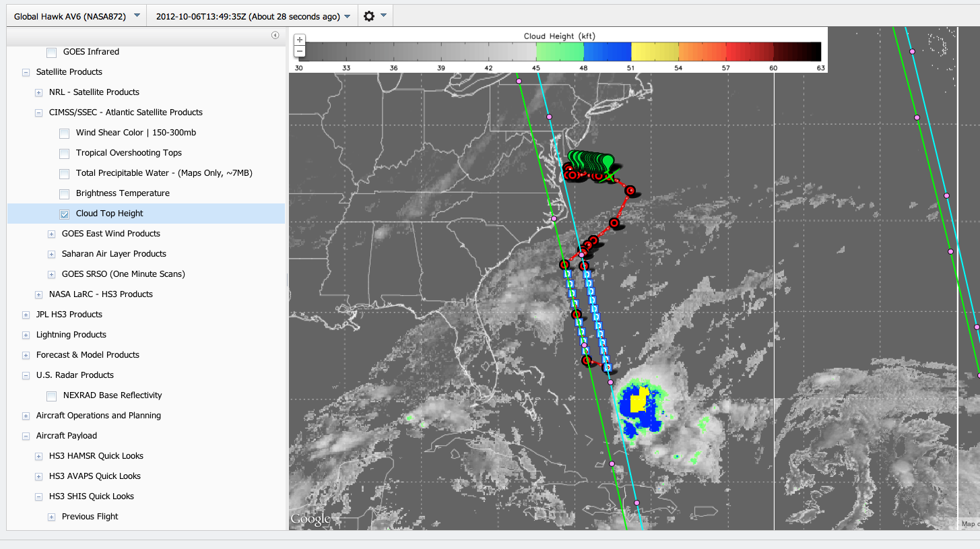Click the green aircraft position marker

coord(608,161)
